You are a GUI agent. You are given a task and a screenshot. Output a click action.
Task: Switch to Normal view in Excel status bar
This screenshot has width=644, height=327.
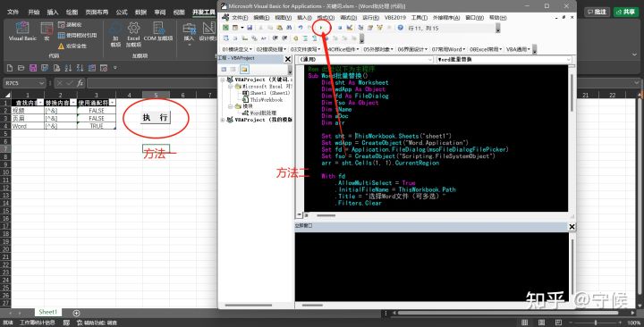click(x=524, y=323)
